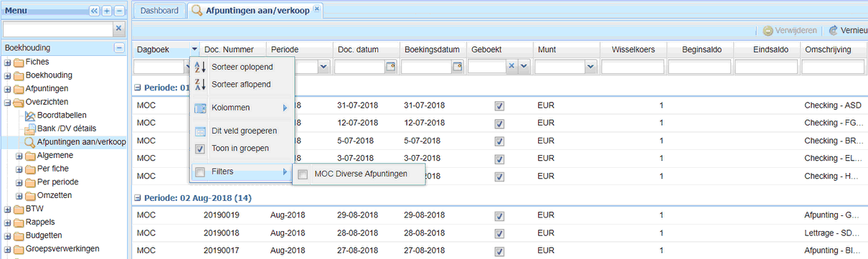Click the Sorteer aflopend Z-A icon
Viewport: 868px width, 259px height.
(x=200, y=85)
